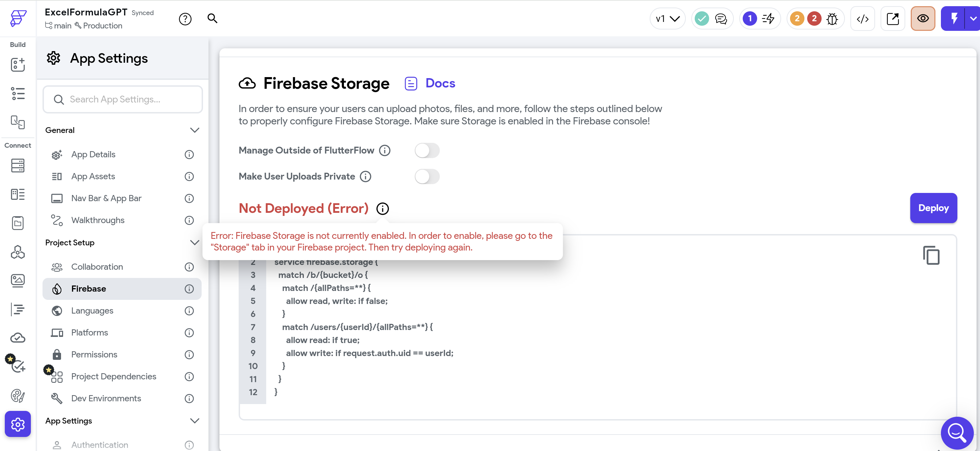Open the project issues bug icon

[x=833, y=19]
